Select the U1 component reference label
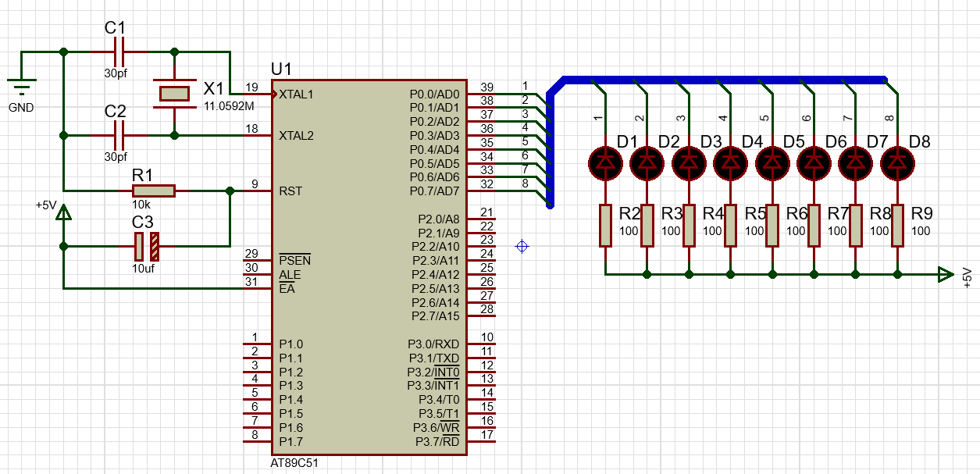The image size is (980, 474). 281,69
